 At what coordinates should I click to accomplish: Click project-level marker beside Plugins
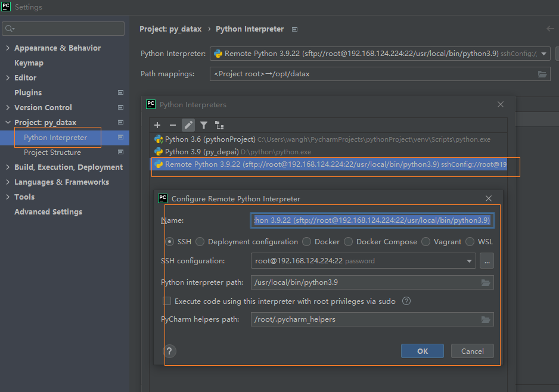tap(121, 93)
